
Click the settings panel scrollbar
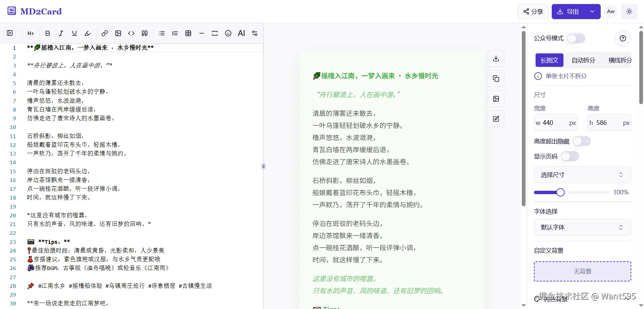(x=641, y=67)
